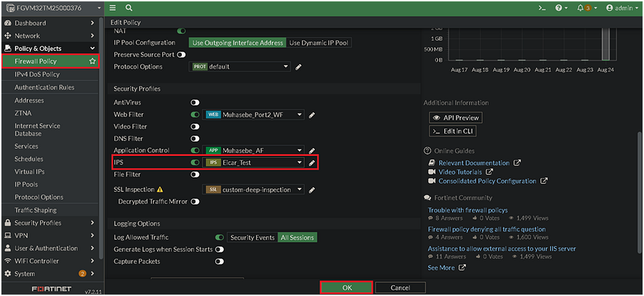Screen dimensions: 644x296
Task: Edit the Application Control profile pencil icon
Action: point(312,151)
